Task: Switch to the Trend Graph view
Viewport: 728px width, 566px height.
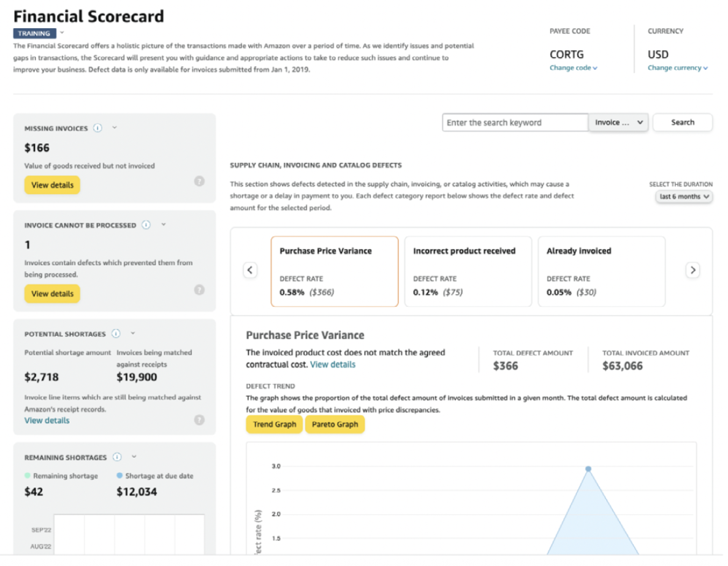Action: pos(275,424)
